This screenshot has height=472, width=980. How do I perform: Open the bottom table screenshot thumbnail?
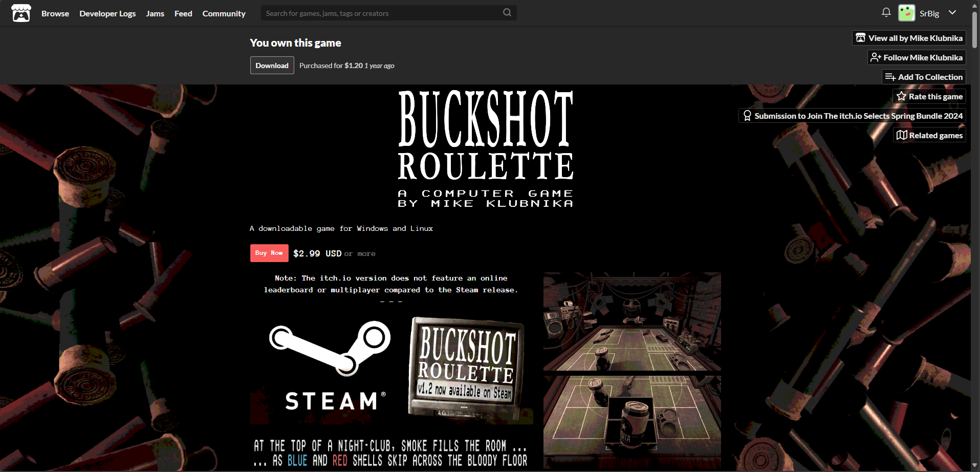pyautogui.click(x=632, y=422)
